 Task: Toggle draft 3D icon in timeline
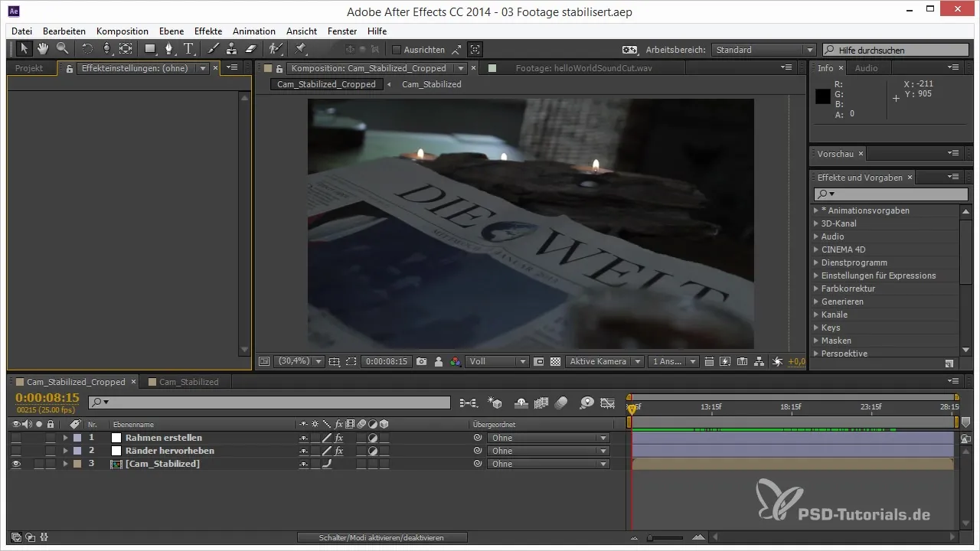tap(494, 402)
